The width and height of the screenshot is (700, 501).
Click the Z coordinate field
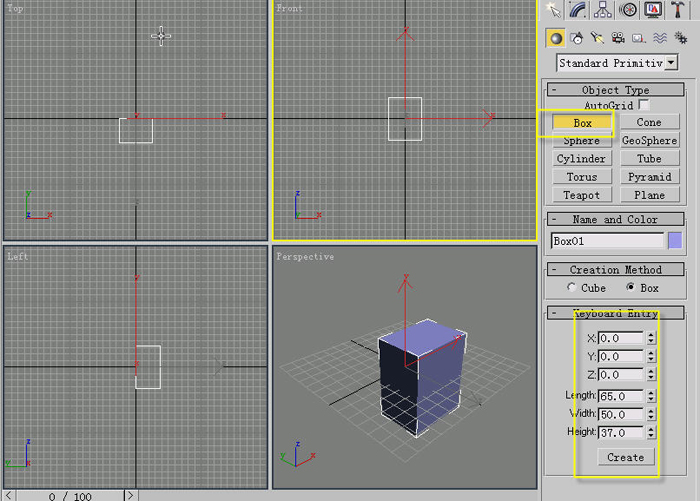(621, 375)
